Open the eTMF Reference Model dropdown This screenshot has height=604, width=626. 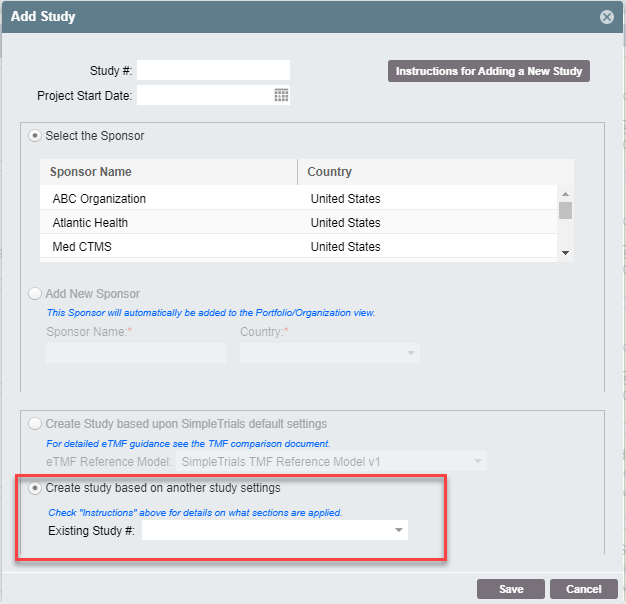(331, 461)
